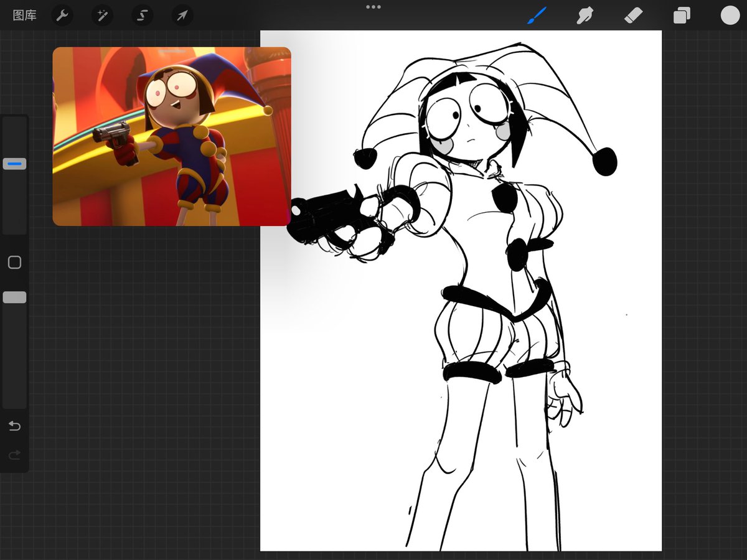Undo the last stroke

14,426
